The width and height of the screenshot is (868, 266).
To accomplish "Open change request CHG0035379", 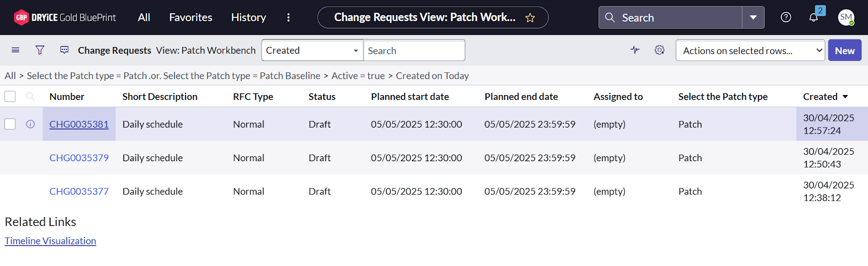I will [79, 158].
